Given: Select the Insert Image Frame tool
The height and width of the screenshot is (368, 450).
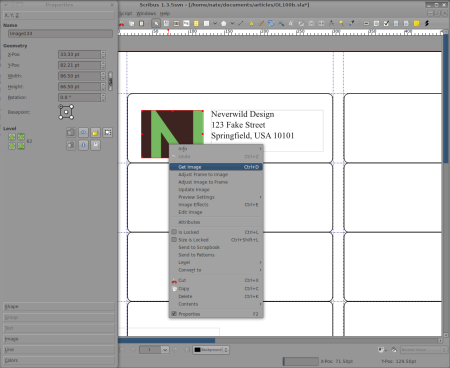Looking at the screenshot, I should [x=176, y=23].
